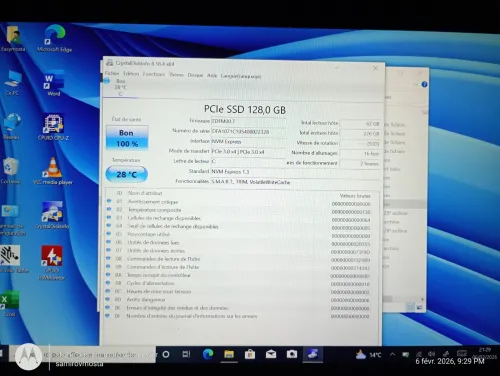Open the Thème menu
Screen dimensions: 500x376
[x=176, y=75]
